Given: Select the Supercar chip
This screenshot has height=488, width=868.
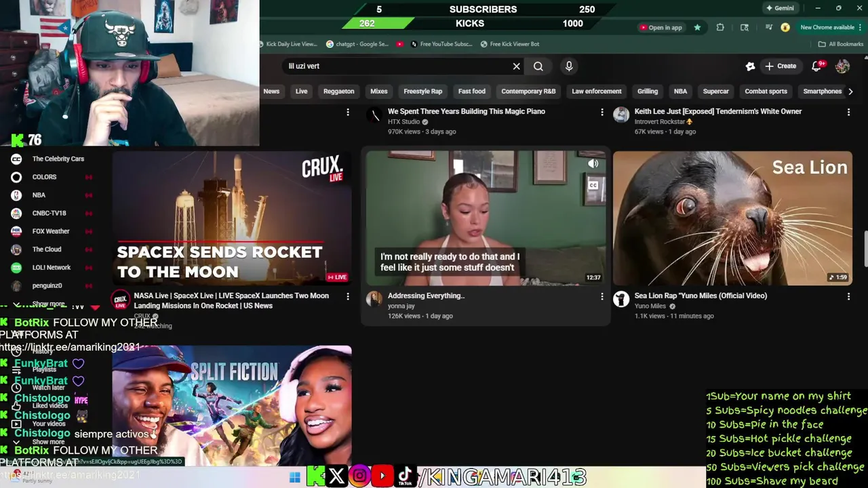Looking at the screenshot, I should pyautogui.click(x=715, y=91).
